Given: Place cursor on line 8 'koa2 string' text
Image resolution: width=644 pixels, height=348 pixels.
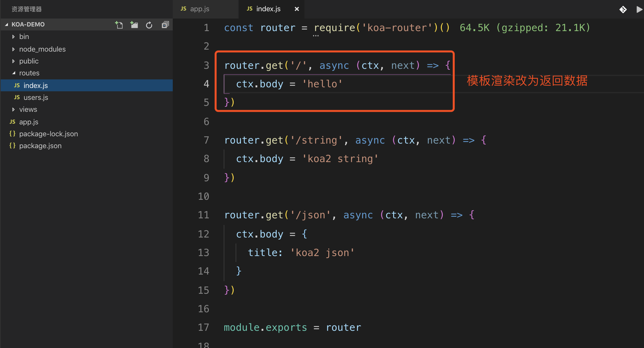Looking at the screenshot, I should [340, 159].
